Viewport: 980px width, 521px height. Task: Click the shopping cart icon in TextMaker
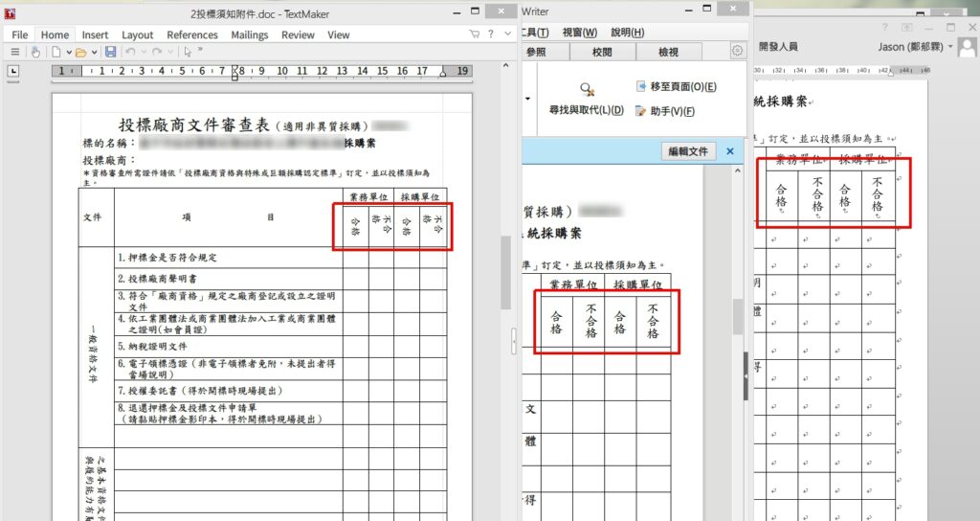point(475,34)
